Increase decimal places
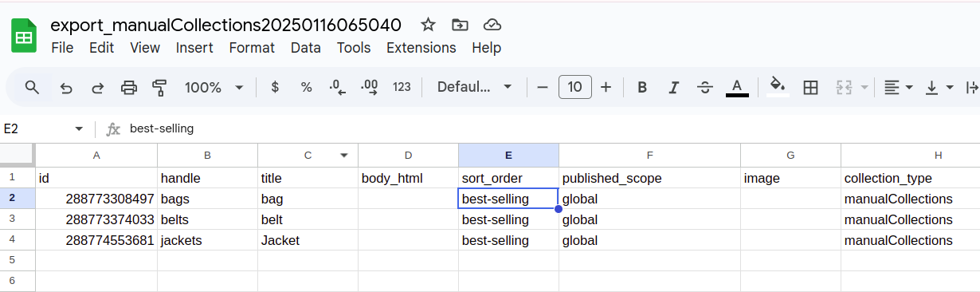This screenshot has width=980, height=292. [x=370, y=87]
